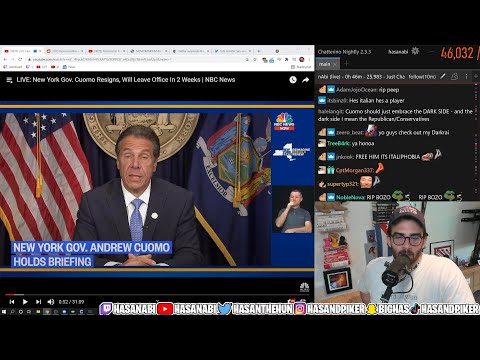The image size is (480, 360).
Task: Click username TreeB4rk in chat
Action: pos(339,143)
